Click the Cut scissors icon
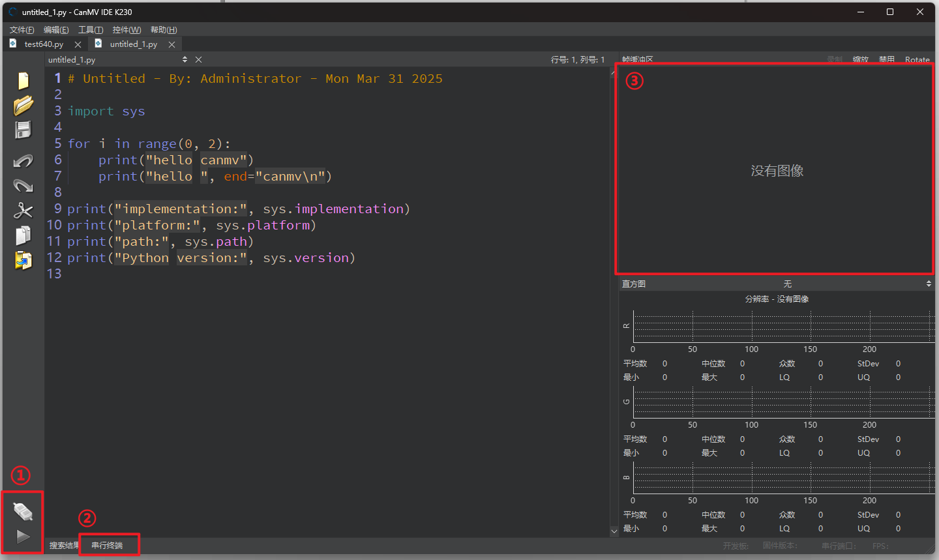939x560 pixels. [23, 211]
